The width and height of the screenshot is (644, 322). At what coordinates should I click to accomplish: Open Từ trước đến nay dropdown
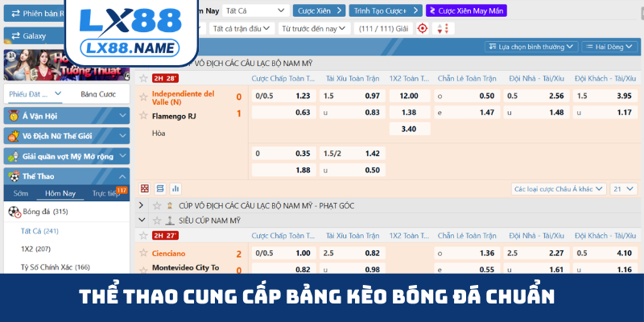point(314,28)
